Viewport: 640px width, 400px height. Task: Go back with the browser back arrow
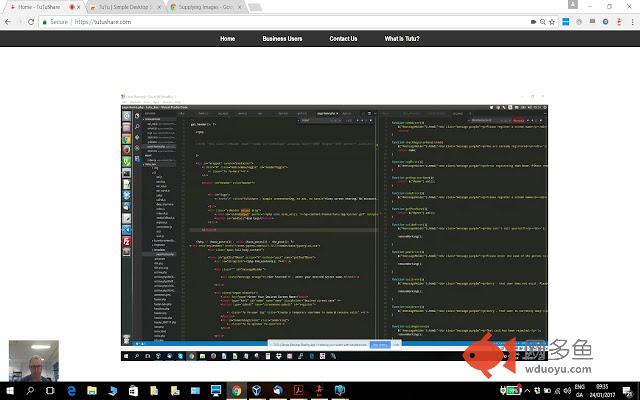tap(8, 22)
